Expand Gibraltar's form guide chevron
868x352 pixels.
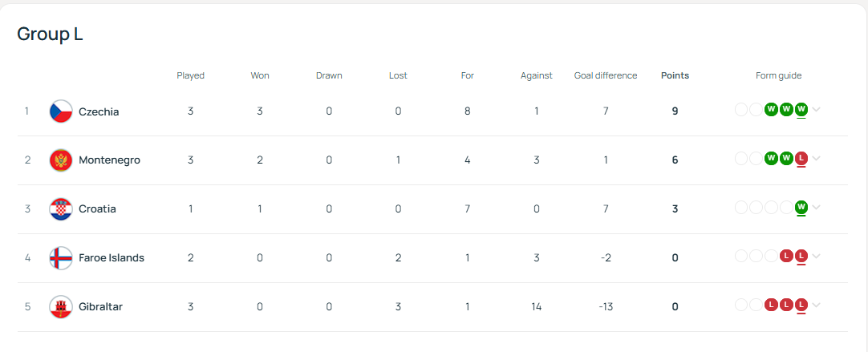pos(817,305)
